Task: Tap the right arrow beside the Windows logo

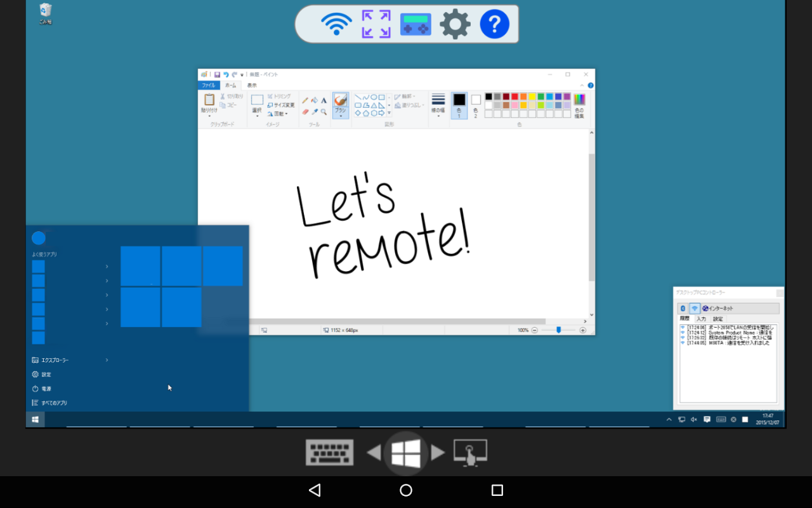Action: (x=438, y=453)
